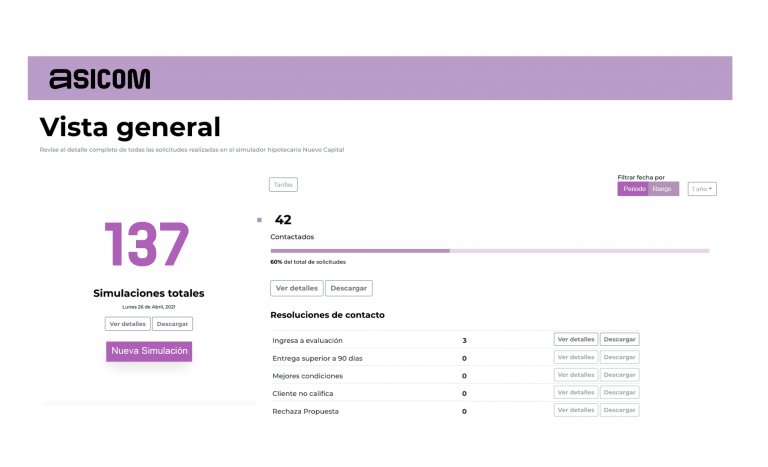Download Ingresa a evaluación results
Screen dimensions: 768x467
coord(620,340)
